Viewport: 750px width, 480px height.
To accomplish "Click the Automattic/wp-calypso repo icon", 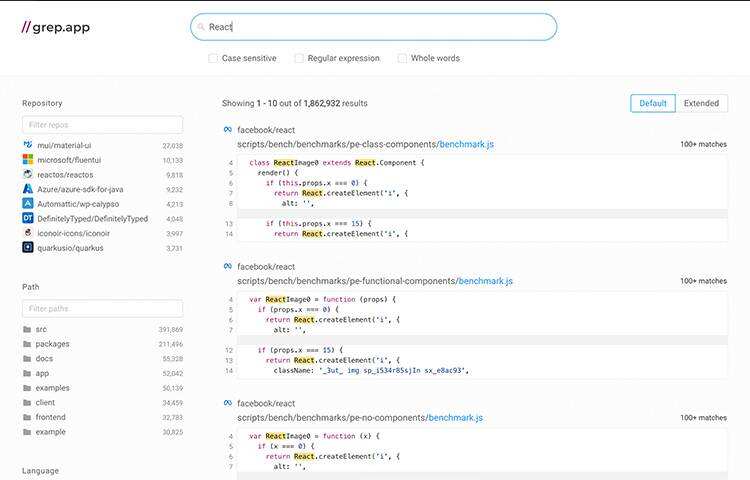I will pos(28,203).
